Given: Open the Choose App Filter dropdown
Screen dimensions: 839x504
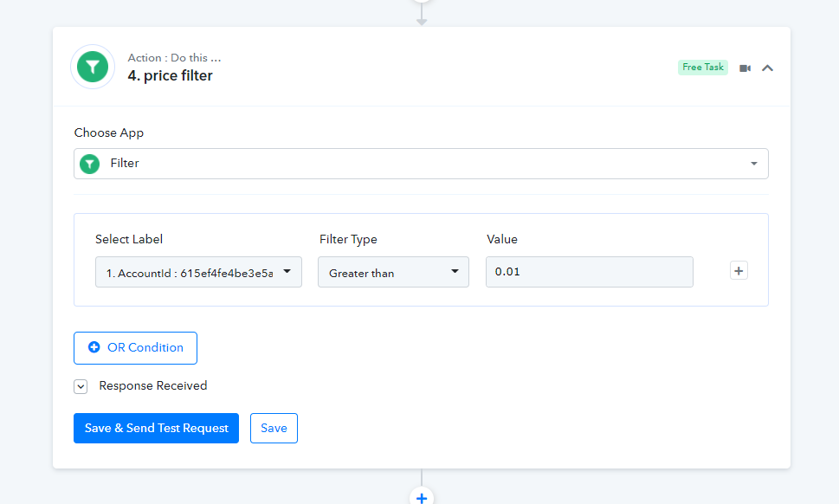Looking at the screenshot, I should coord(421,164).
